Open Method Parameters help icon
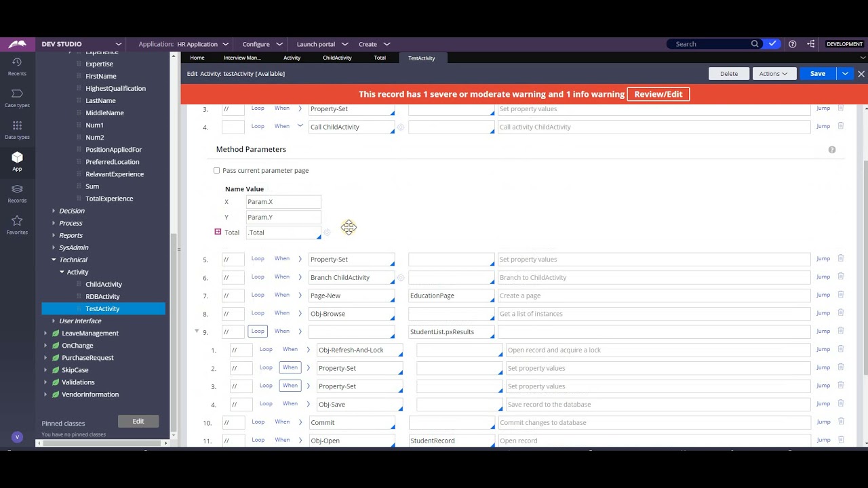 (x=832, y=150)
